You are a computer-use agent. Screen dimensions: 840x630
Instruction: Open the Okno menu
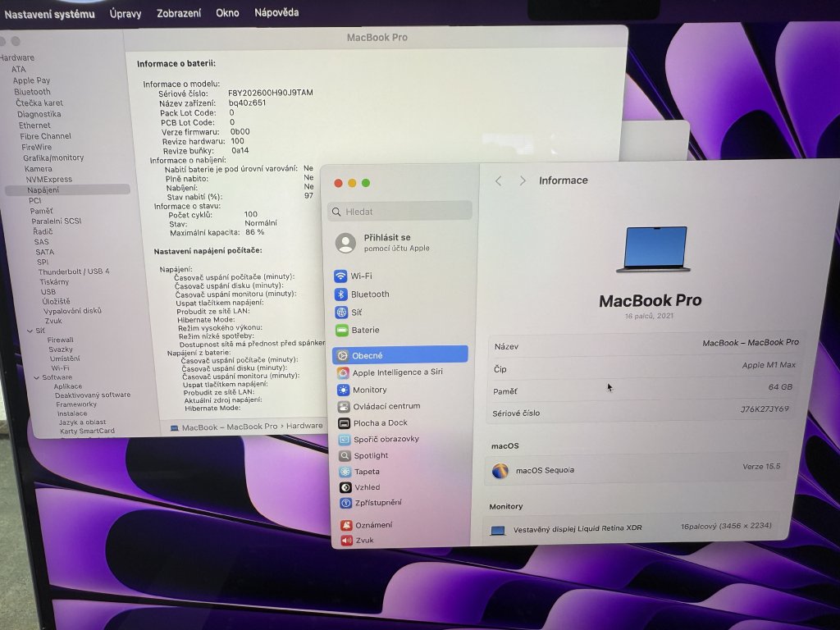tap(228, 12)
